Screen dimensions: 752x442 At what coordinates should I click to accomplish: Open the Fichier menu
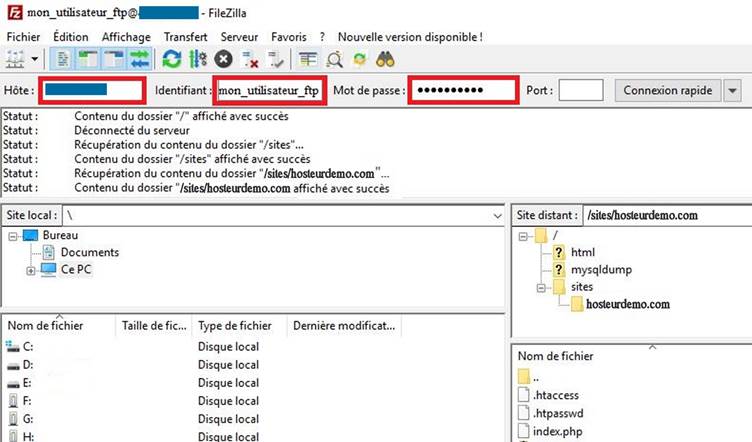coord(23,37)
